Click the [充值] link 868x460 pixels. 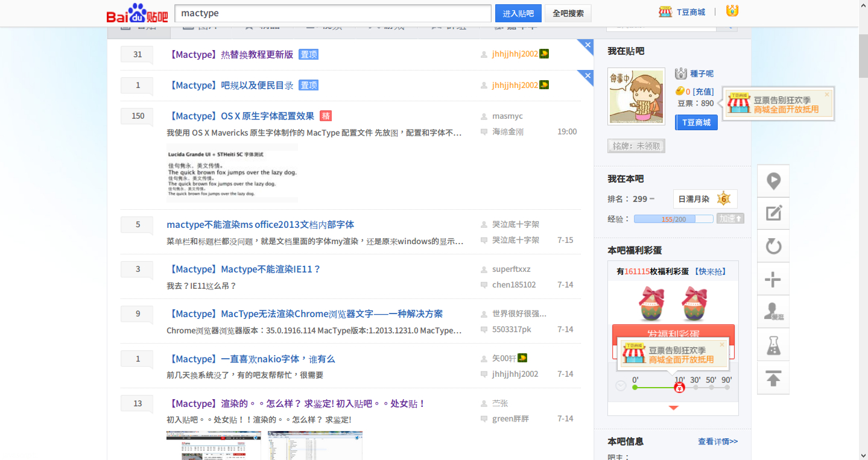(x=703, y=92)
